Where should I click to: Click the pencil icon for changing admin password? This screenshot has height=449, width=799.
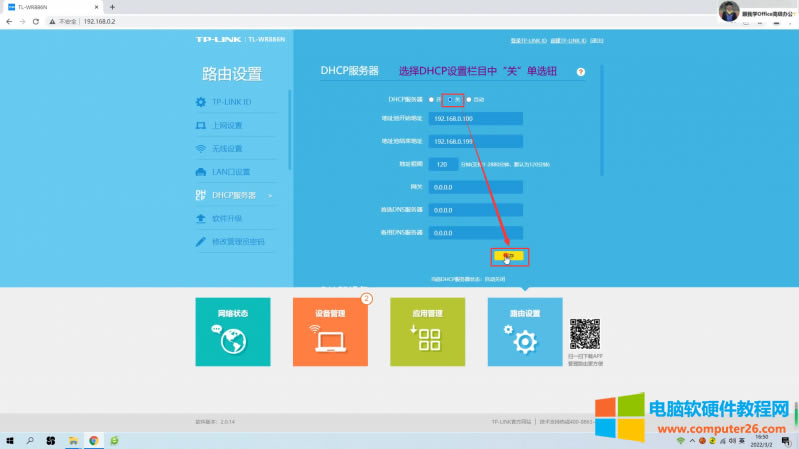[x=201, y=242]
